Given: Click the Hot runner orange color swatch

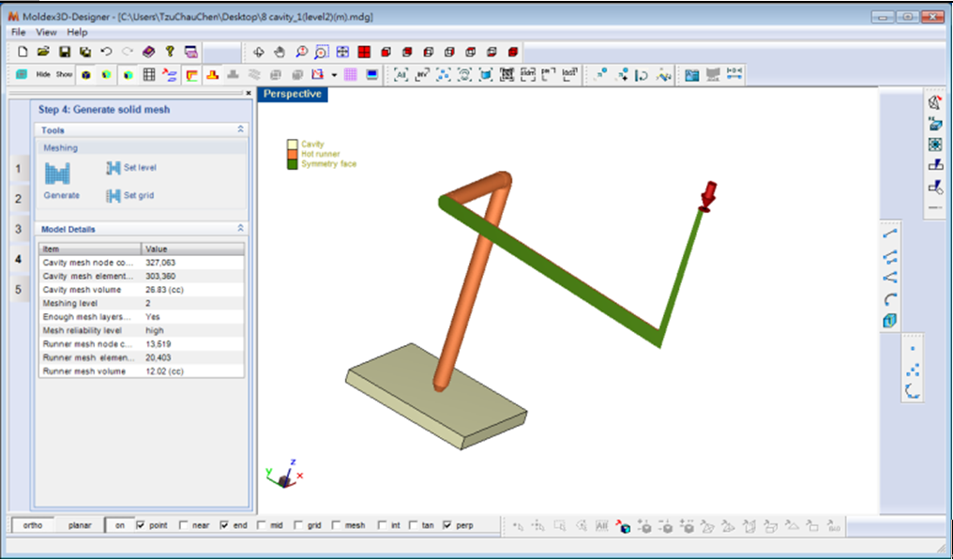Looking at the screenshot, I should (292, 154).
